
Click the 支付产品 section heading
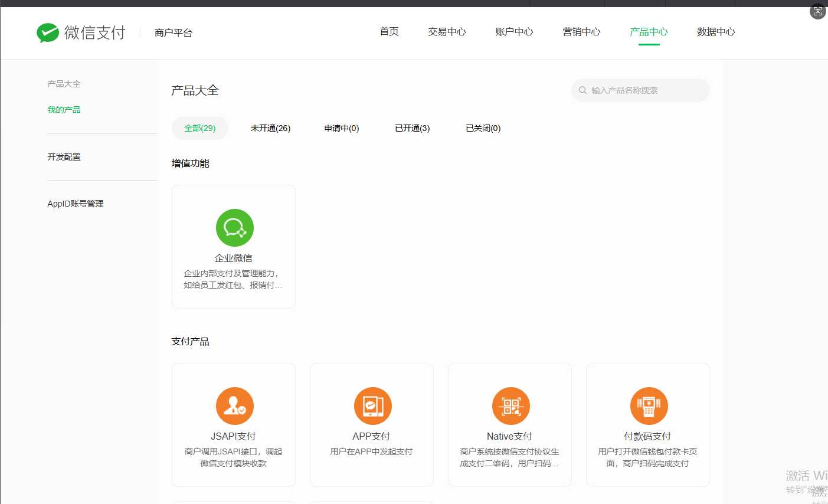(191, 342)
